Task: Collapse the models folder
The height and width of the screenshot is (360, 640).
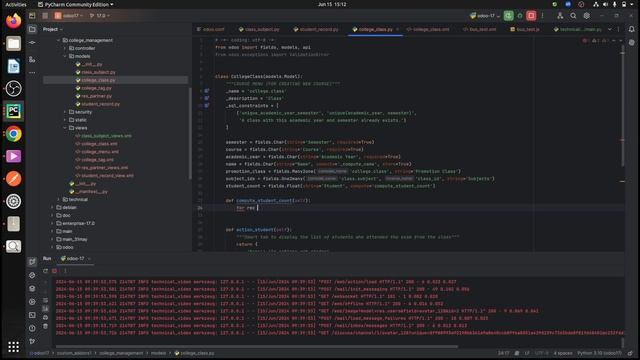Action: [64, 56]
